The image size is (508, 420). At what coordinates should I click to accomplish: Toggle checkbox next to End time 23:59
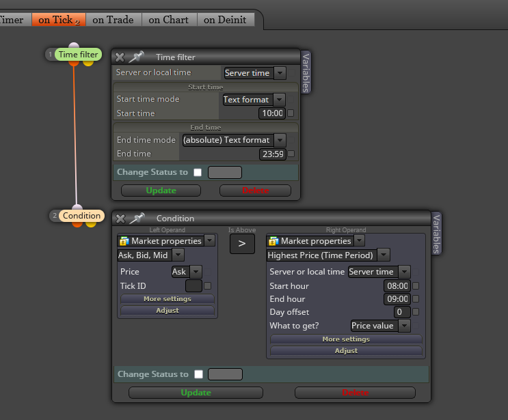(291, 154)
